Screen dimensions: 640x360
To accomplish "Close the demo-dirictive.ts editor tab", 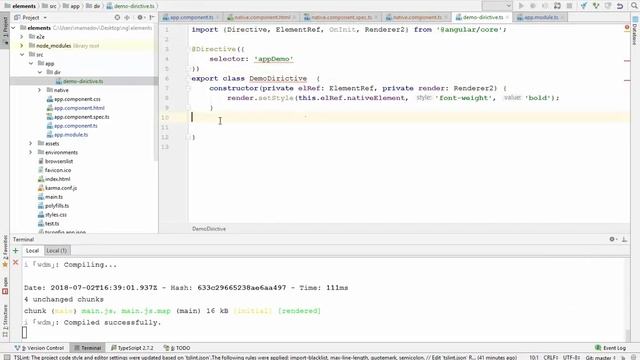I will coord(507,18).
